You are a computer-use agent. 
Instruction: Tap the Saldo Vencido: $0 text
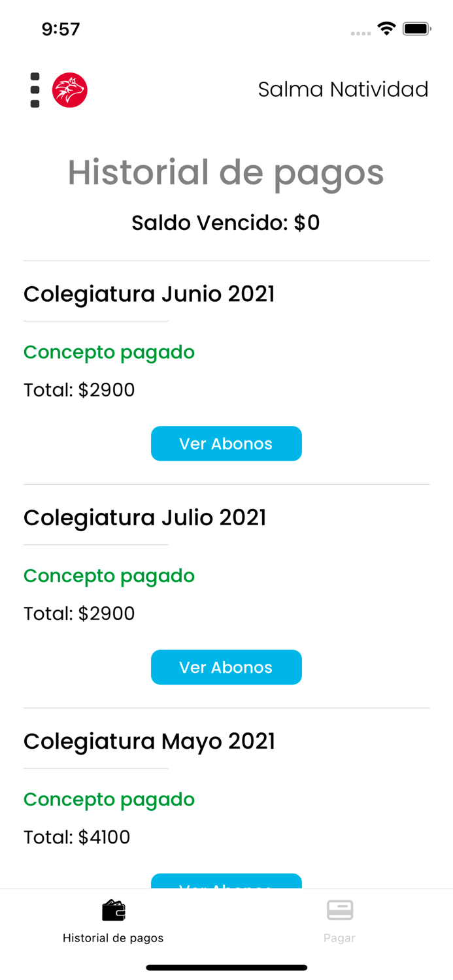tap(226, 223)
